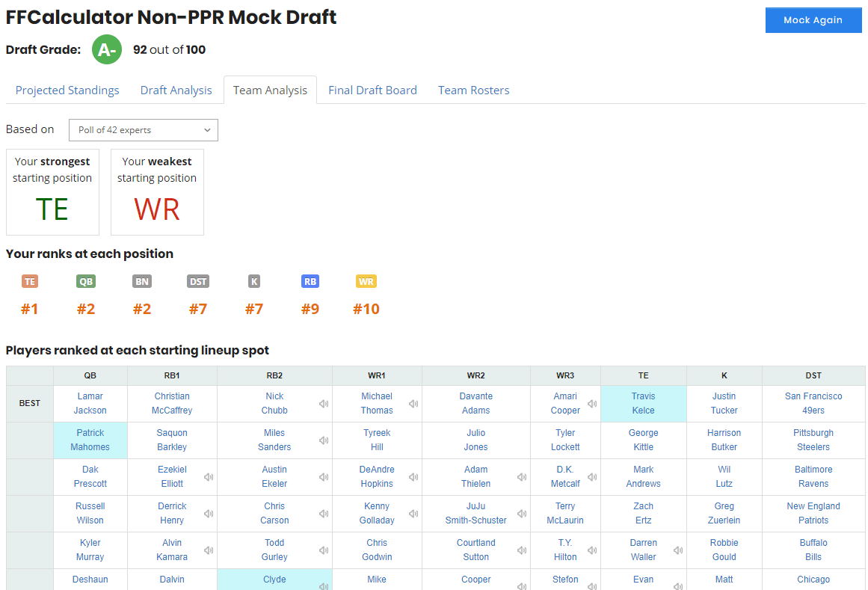Image resolution: width=868 pixels, height=590 pixels.
Task: Open Dak Prescott player link
Action: 90,476
